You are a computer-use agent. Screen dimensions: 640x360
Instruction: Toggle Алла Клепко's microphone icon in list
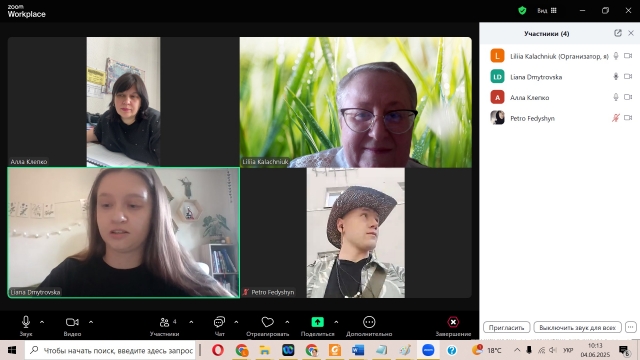616,97
